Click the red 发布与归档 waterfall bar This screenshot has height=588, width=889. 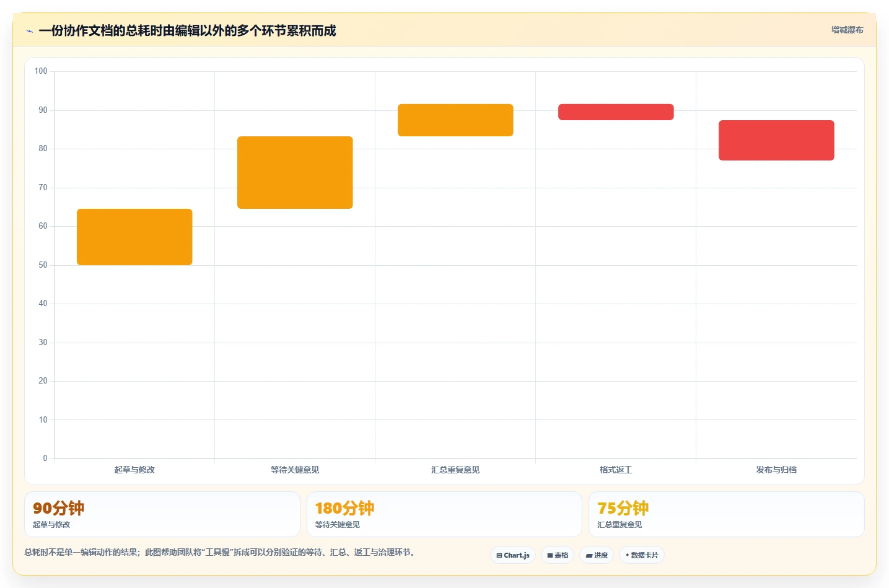tap(776, 140)
